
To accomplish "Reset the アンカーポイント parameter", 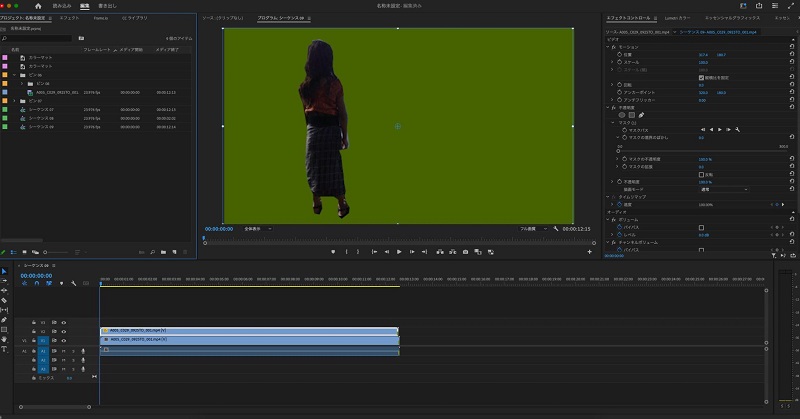I will pos(792,92).
